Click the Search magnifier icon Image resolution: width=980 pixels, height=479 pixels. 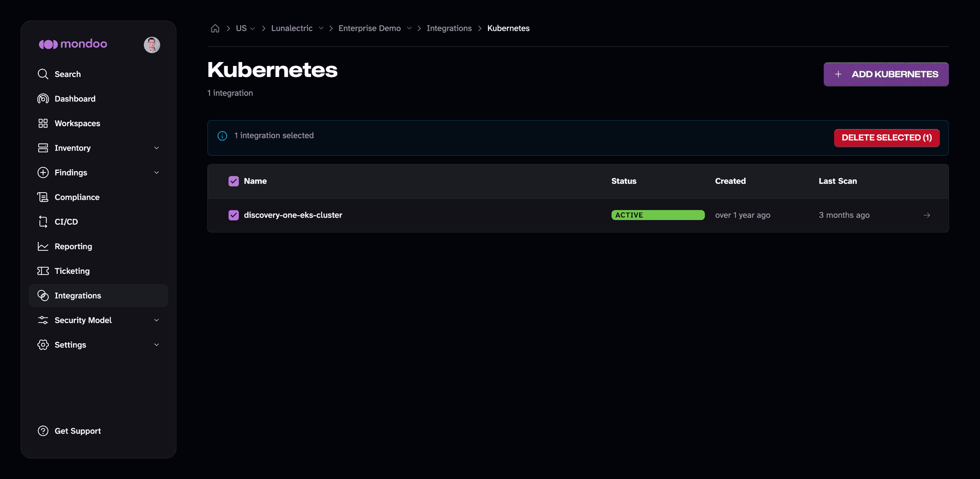click(43, 74)
